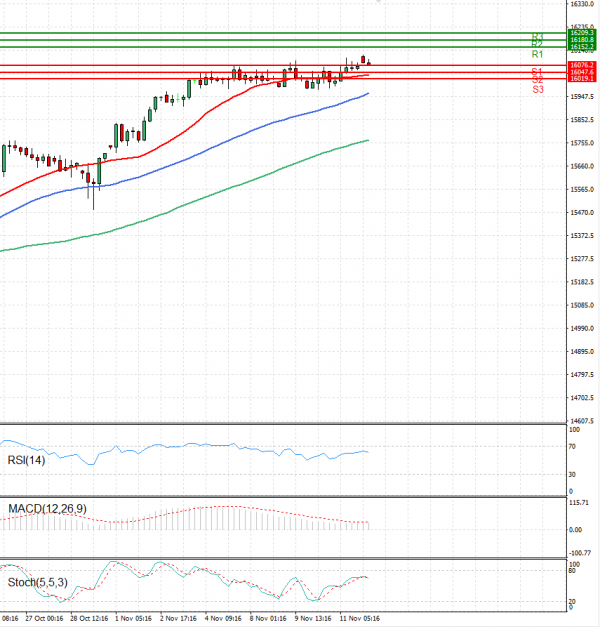Click the 14607.5 price axis value
Image resolution: width=600 pixels, height=627 pixels.
pyautogui.click(x=582, y=421)
